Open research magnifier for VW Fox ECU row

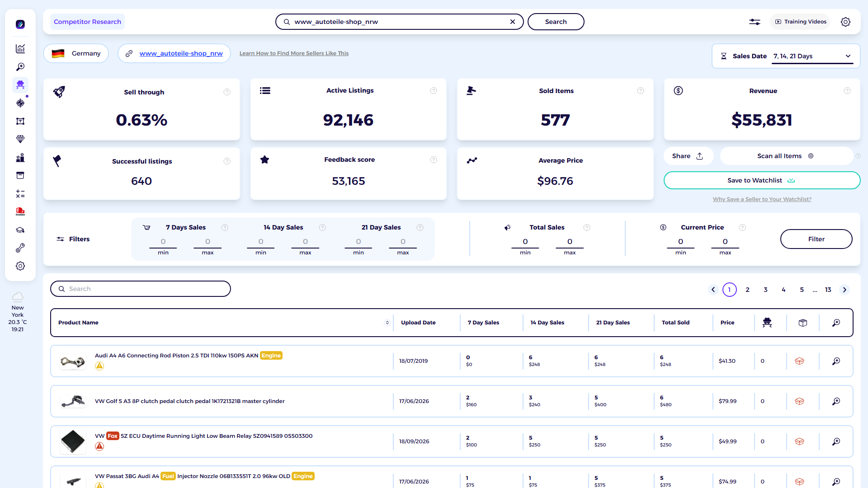(x=836, y=441)
